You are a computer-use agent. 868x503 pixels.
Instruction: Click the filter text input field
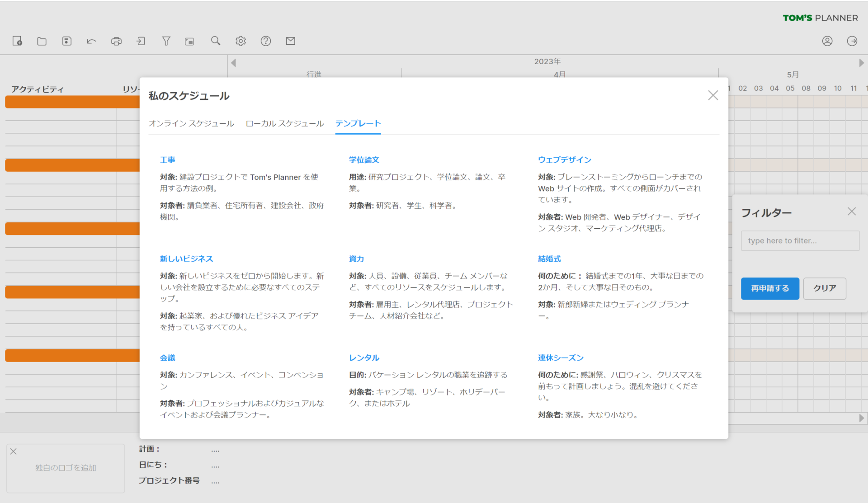[800, 241]
